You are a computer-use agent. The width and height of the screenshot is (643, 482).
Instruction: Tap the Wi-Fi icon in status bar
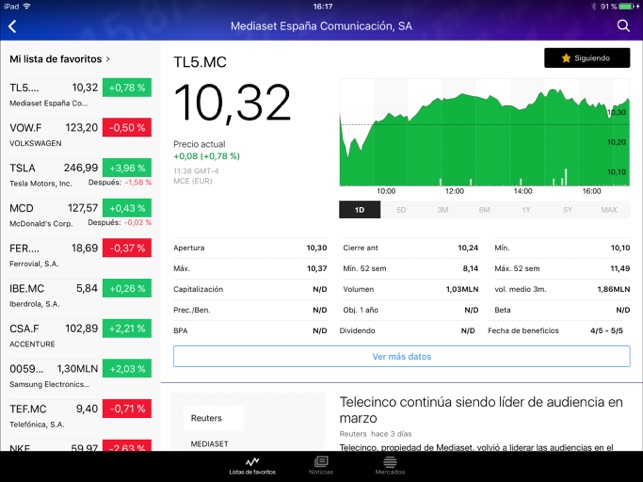27,6
